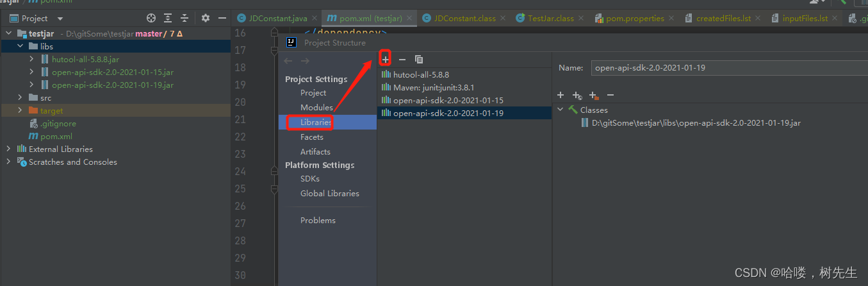Screen dimensions: 868x286
Task: Expand the target folder
Action: [20, 110]
